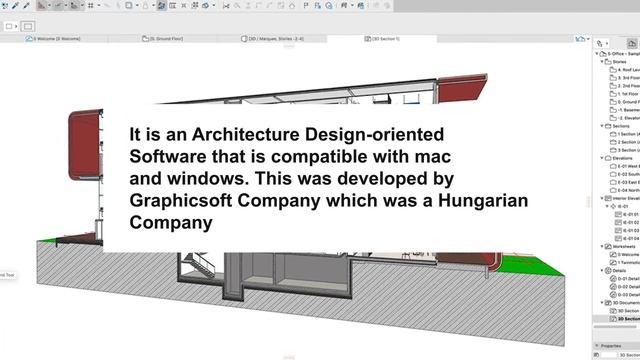Click the leftmost icon in the top toolbar
640x360 pixels.
5,5
